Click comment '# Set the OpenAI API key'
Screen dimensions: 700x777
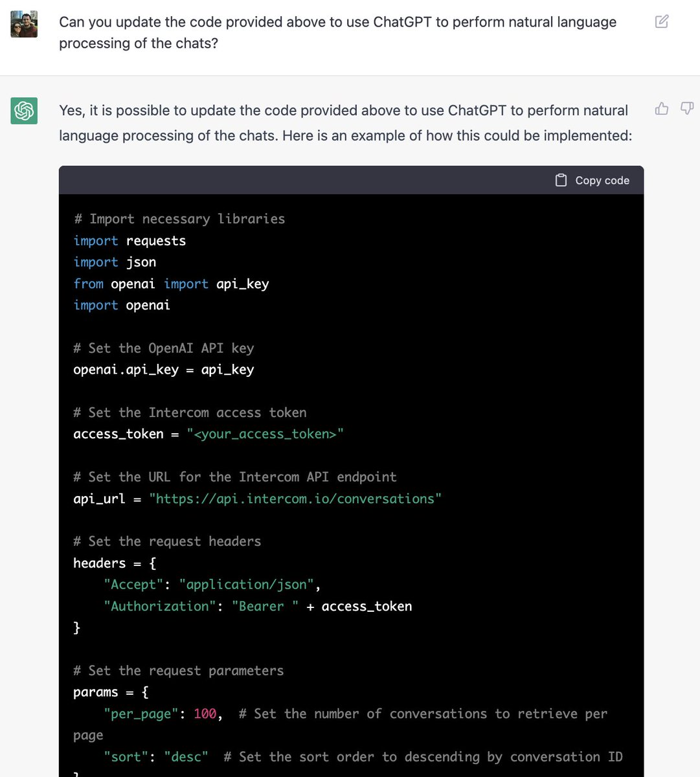pyautogui.click(x=164, y=348)
